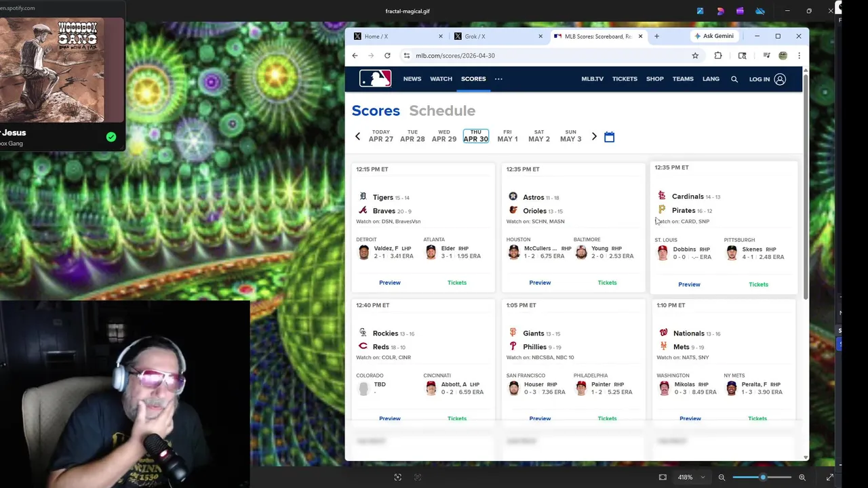
Task: Click the green check icon on the Spotify widget
Action: tap(111, 137)
